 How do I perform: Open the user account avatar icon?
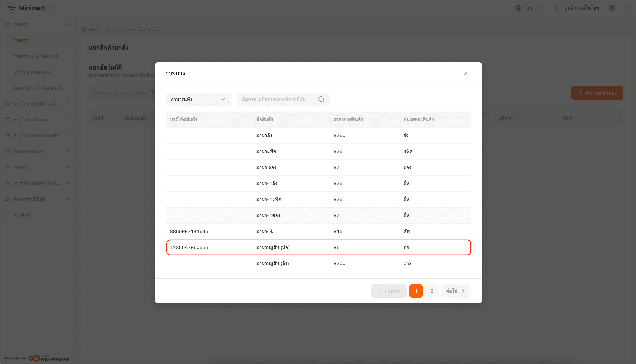pyautogui.click(x=612, y=8)
